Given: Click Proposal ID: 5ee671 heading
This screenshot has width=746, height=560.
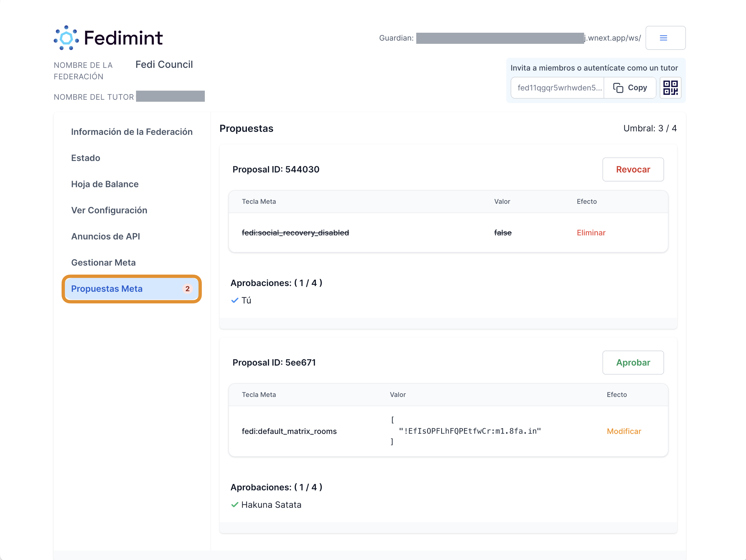Looking at the screenshot, I should [274, 363].
